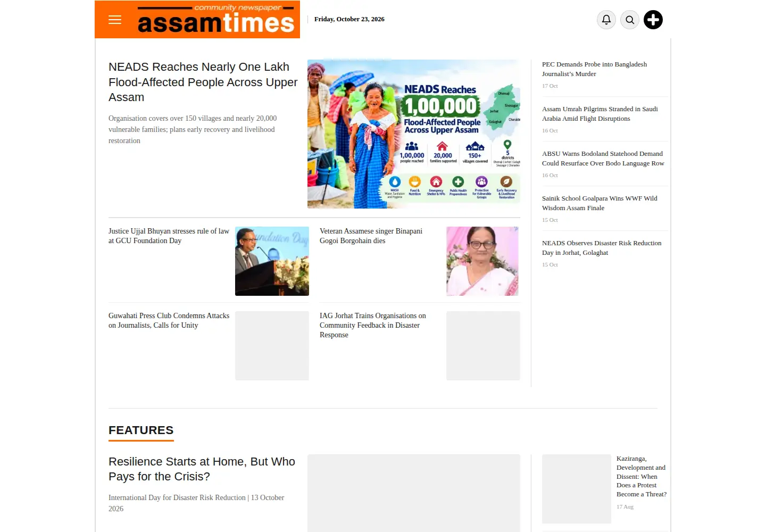The image size is (766, 532).
Task: Click the '17 Oct' date under PEC story
Action: [x=549, y=86]
